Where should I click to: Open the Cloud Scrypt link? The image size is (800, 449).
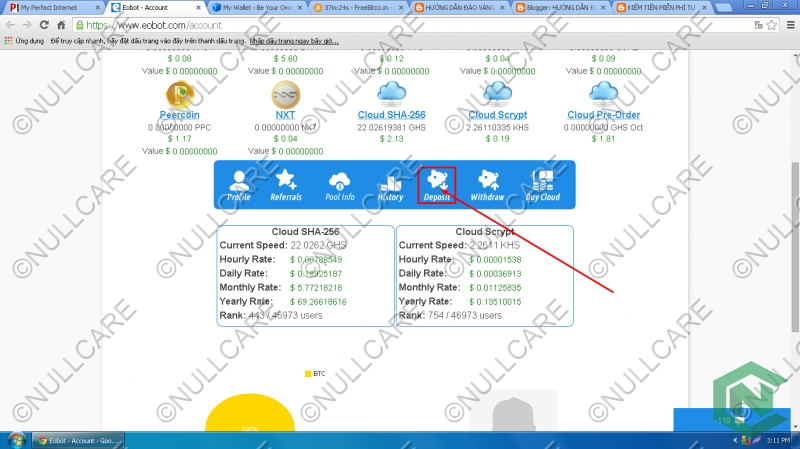tap(497, 115)
